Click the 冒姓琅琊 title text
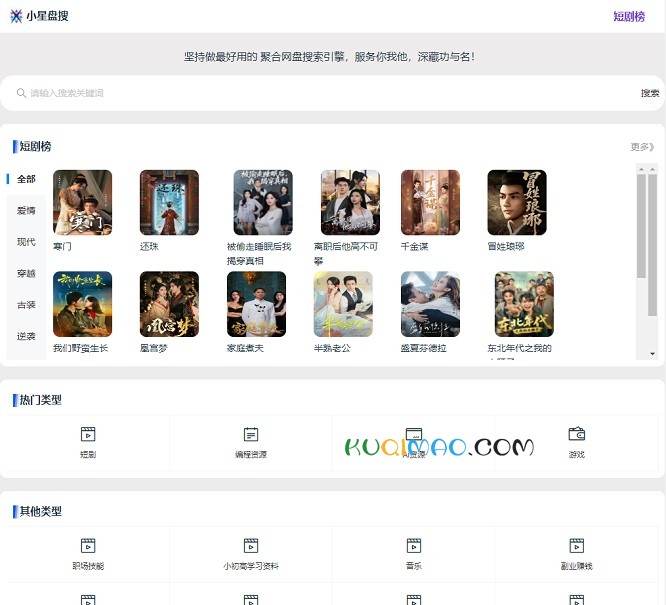Screen dimensions: 666x605 coord(506,246)
